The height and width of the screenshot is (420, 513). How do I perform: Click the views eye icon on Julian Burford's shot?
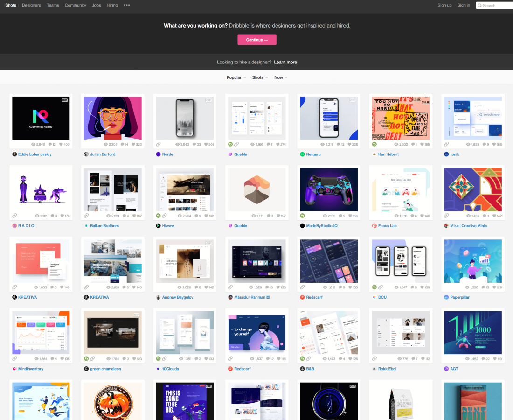point(106,144)
